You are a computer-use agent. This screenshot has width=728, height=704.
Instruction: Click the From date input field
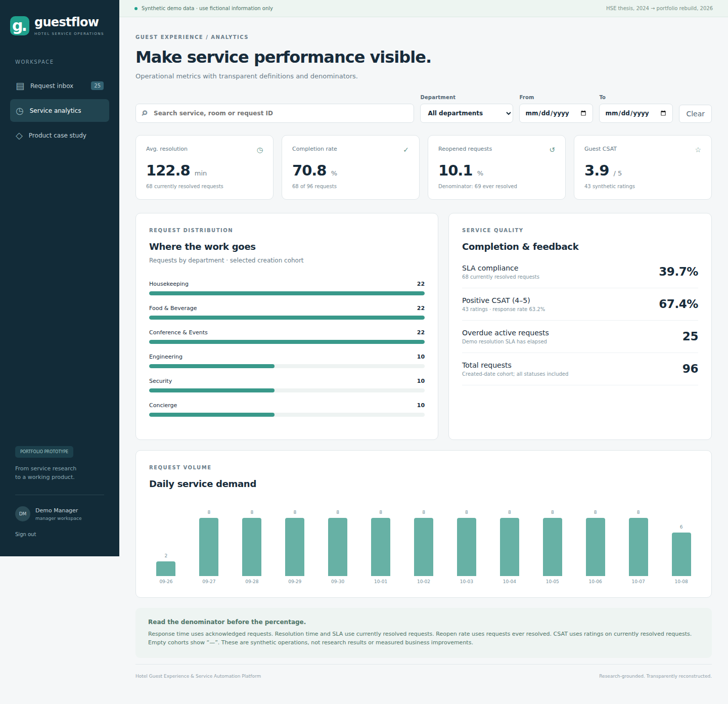tap(556, 113)
